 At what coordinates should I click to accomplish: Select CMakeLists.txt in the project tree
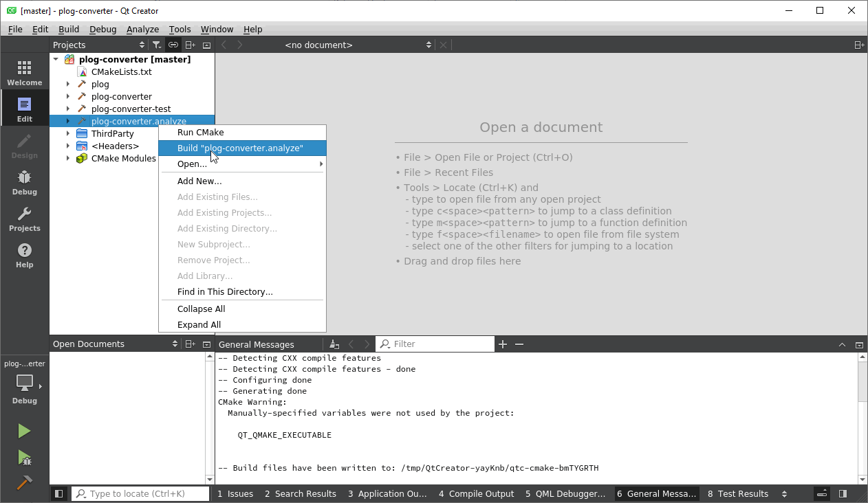[x=121, y=71]
